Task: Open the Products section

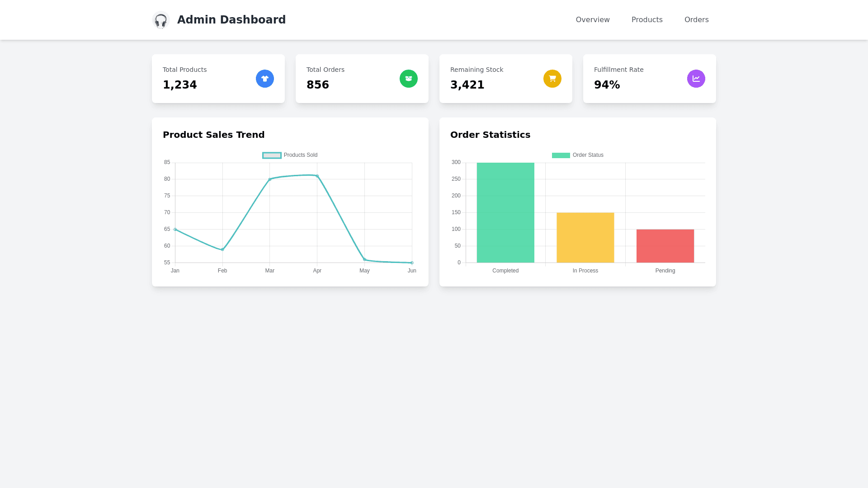Action: [647, 19]
